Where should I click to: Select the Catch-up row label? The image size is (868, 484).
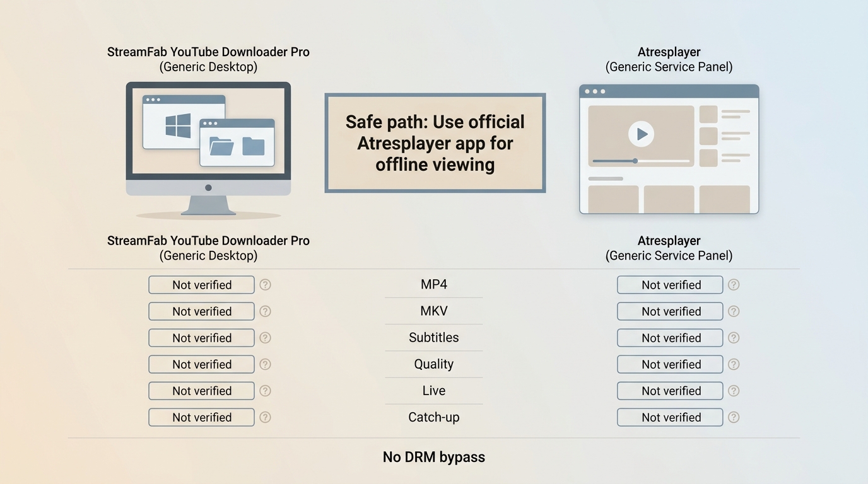[x=434, y=417]
